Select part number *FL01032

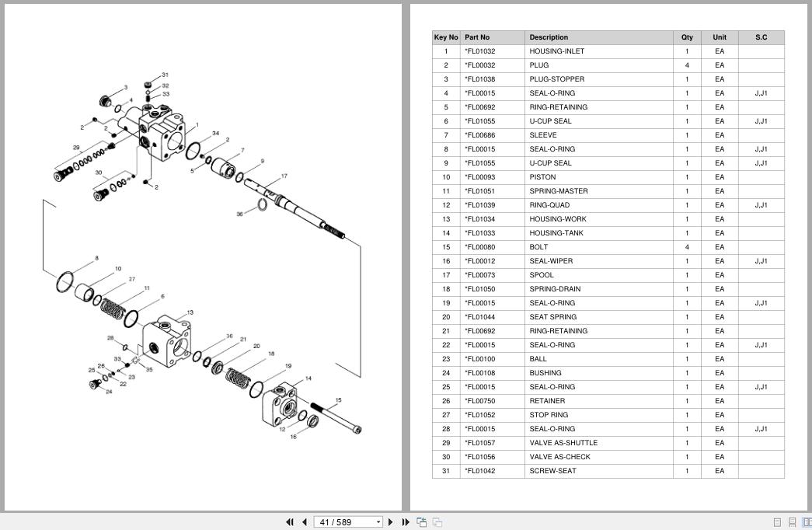(x=479, y=51)
